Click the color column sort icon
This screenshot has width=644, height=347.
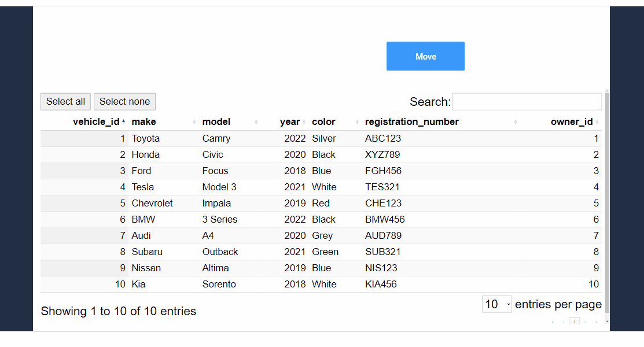coord(358,122)
